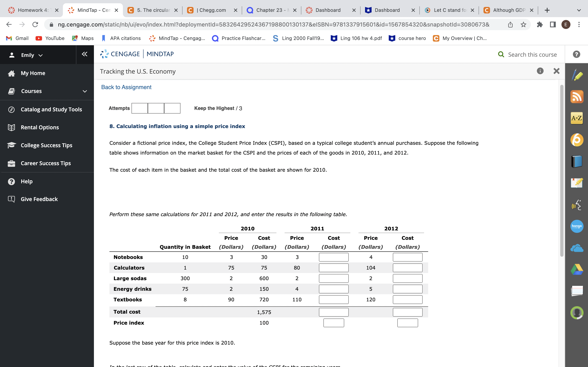Open the blue eBook tool in sidebar
The height and width of the screenshot is (367, 588).
click(577, 161)
